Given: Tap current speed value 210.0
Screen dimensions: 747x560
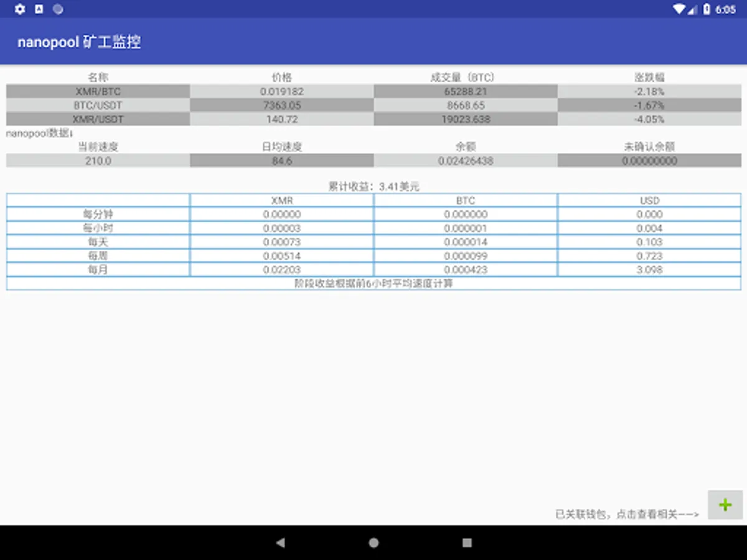Looking at the screenshot, I should [x=98, y=161].
